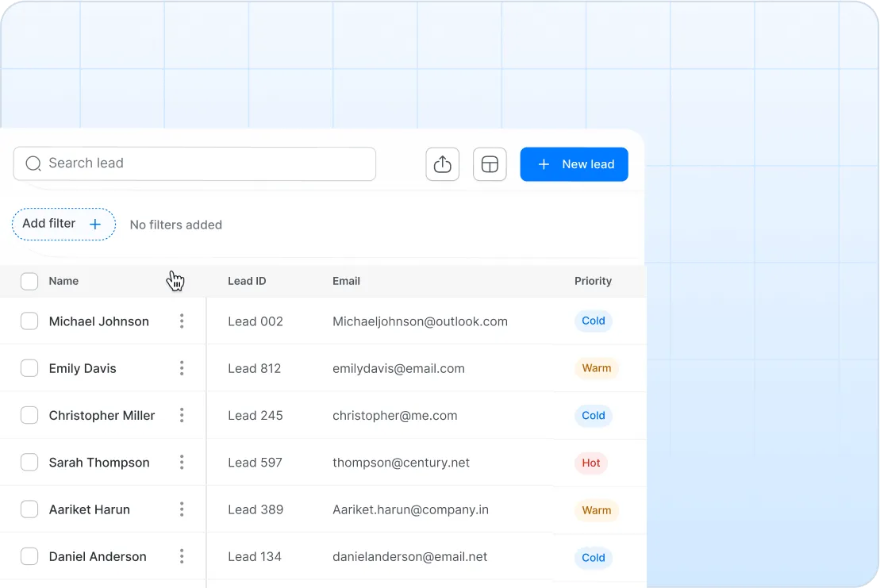Click email Aariket.harun@company.in
880x588 pixels.
coord(410,510)
